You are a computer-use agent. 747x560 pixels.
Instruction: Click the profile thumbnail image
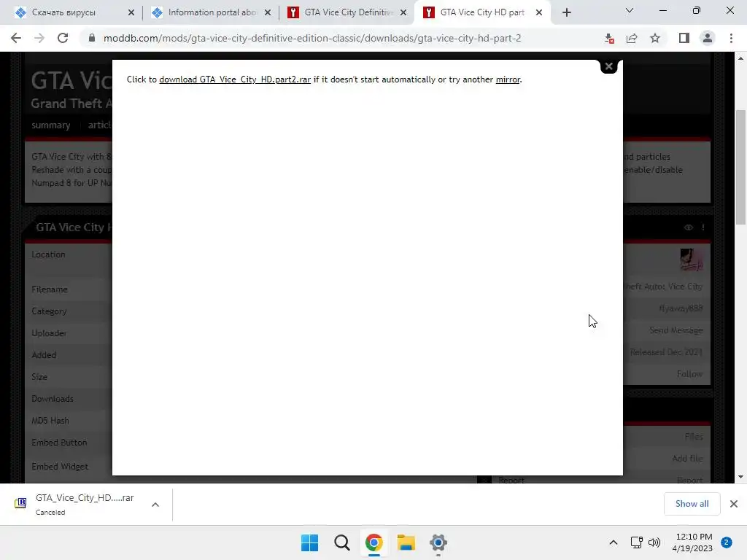[x=692, y=260]
